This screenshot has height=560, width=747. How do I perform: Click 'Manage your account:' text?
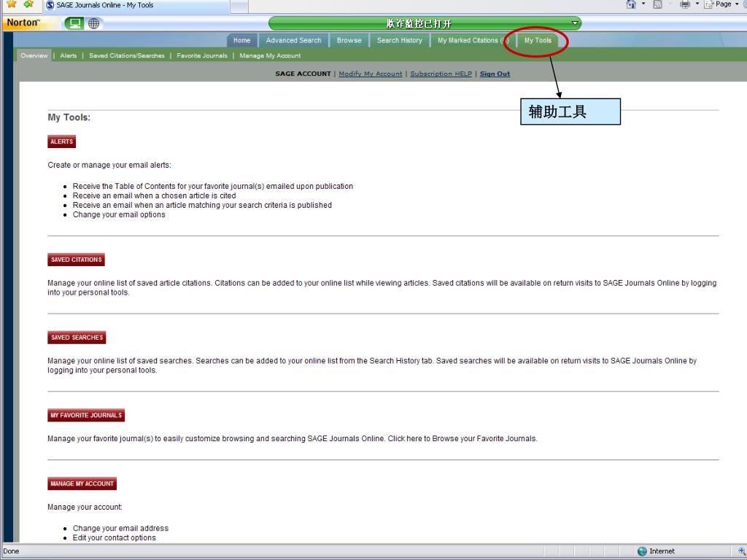85,507
